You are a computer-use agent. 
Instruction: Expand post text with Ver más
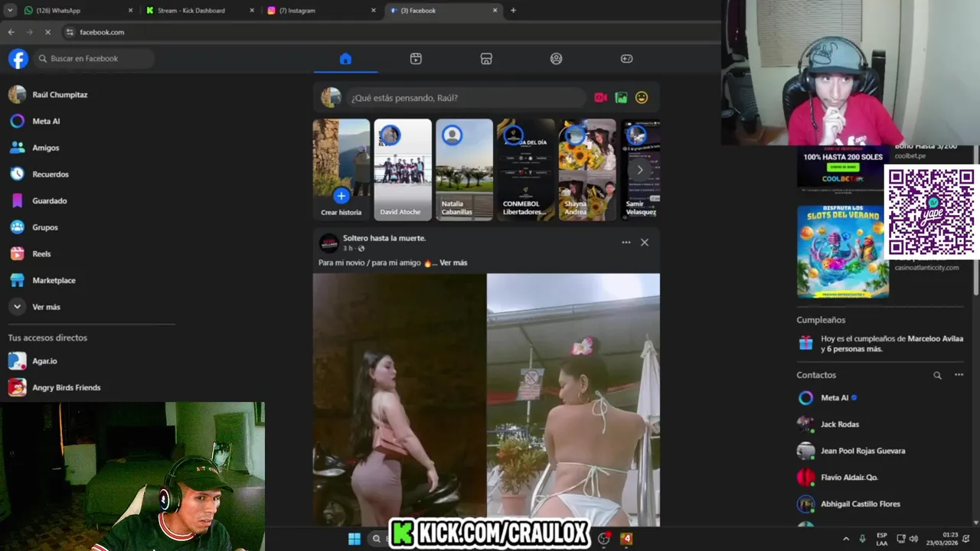453,262
